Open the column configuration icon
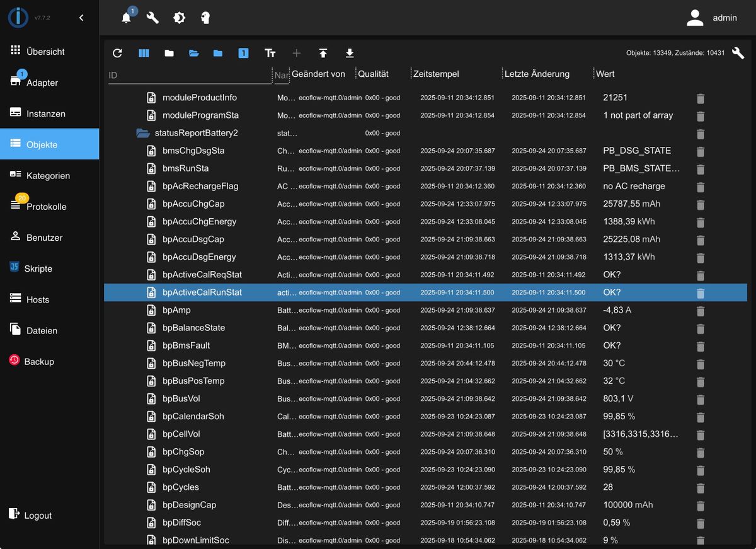 144,54
